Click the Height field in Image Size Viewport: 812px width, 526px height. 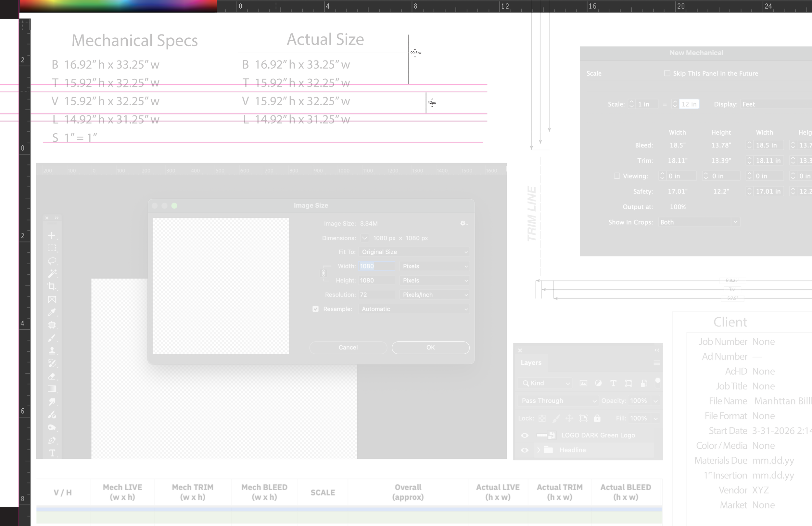(x=377, y=281)
